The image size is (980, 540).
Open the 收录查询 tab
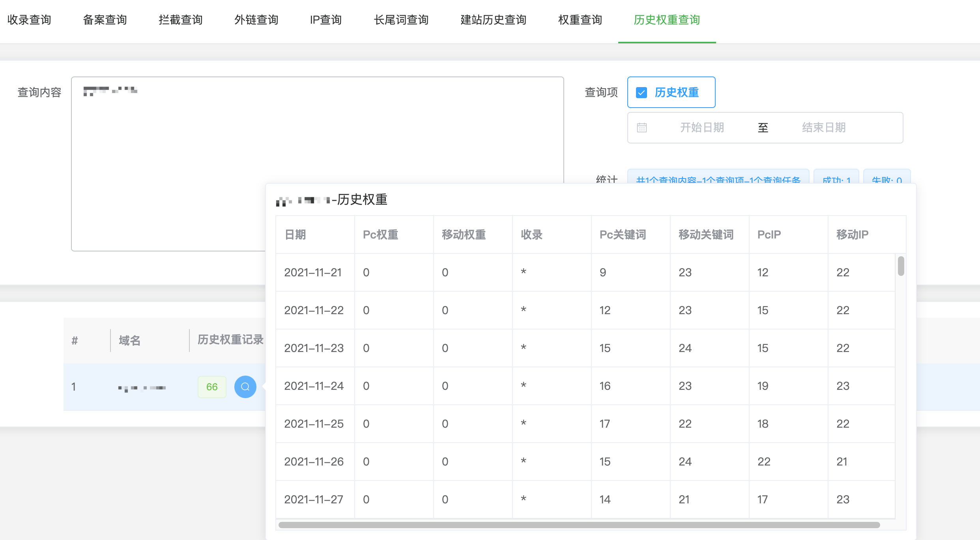pos(29,20)
